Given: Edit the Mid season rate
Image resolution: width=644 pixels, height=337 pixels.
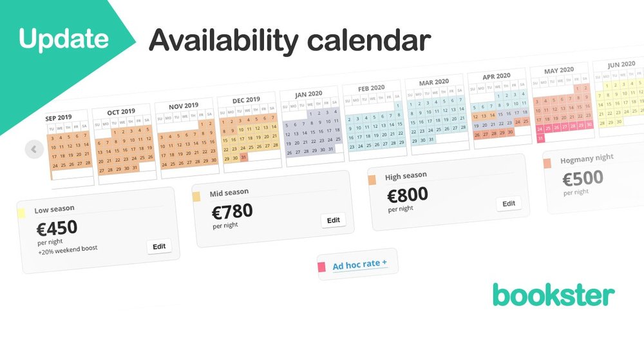Looking at the screenshot, I should coord(333,220).
